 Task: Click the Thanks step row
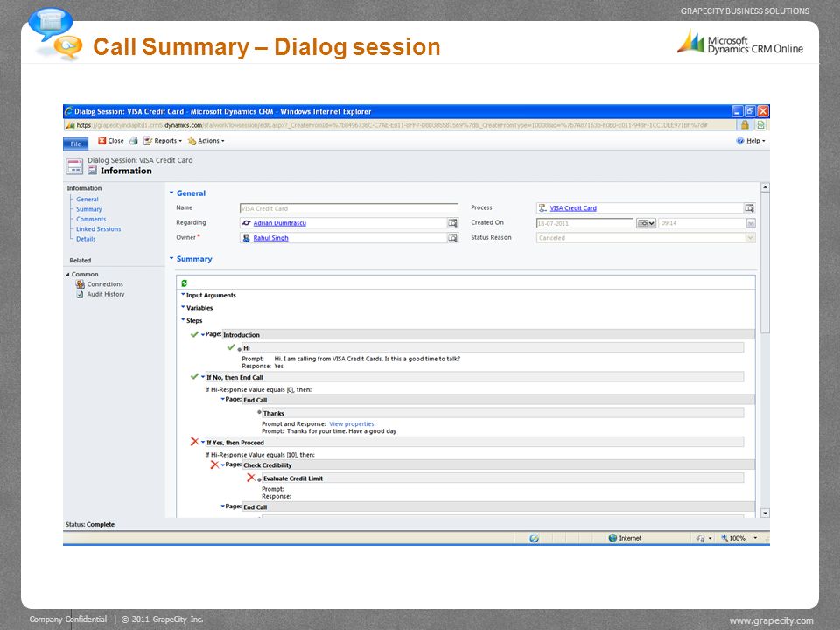pos(502,413)
